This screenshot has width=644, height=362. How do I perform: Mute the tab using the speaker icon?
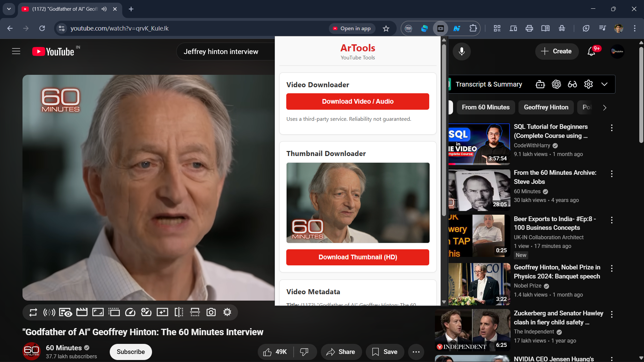[104, 9]
